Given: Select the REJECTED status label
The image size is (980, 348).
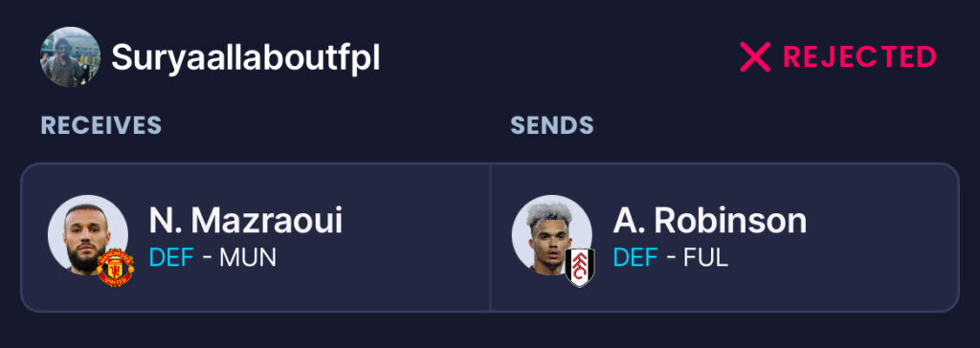Looking at the screenshot, I should [859, 56].
